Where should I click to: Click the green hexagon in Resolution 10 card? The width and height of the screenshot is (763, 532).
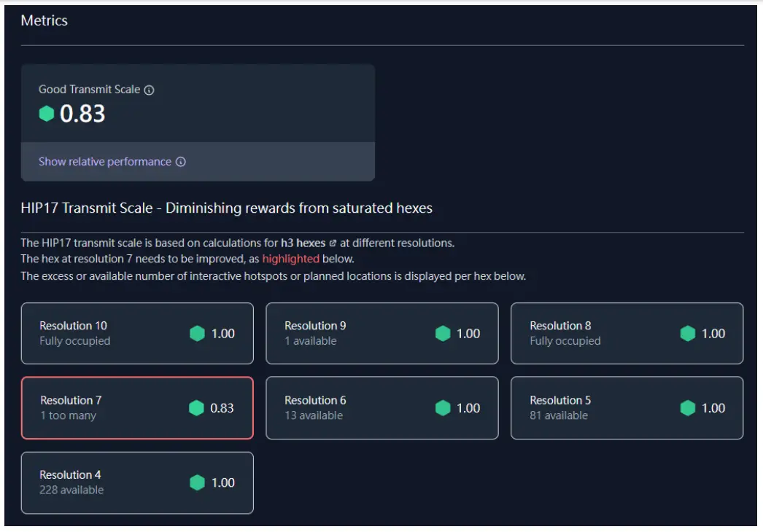pyautogui.click(x=197, y=334)
